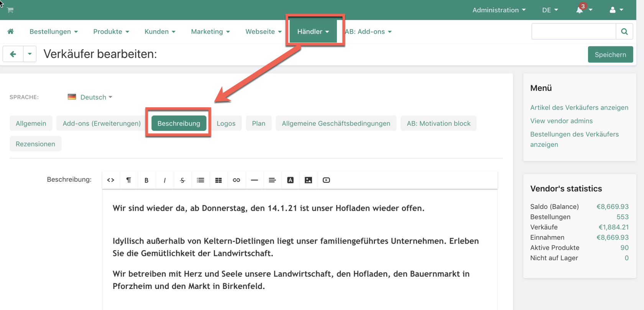Open the shopping cart icon in top bar

[10, 10]
